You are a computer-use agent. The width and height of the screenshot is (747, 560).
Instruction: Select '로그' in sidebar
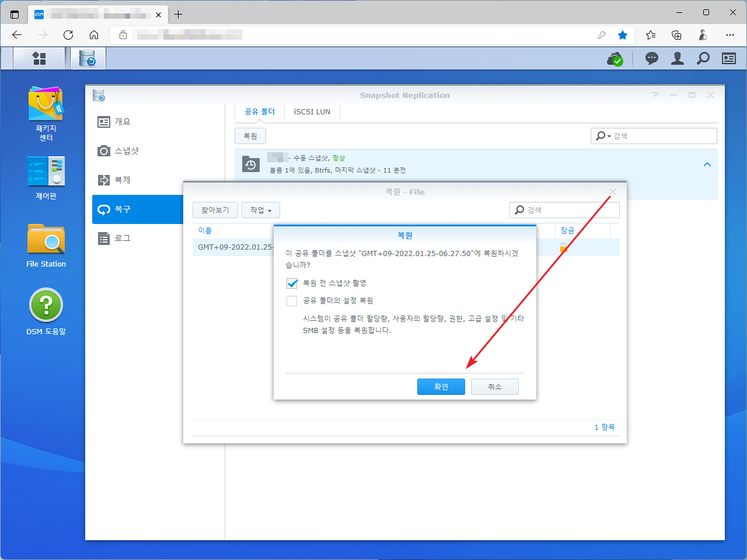(138, 239)
